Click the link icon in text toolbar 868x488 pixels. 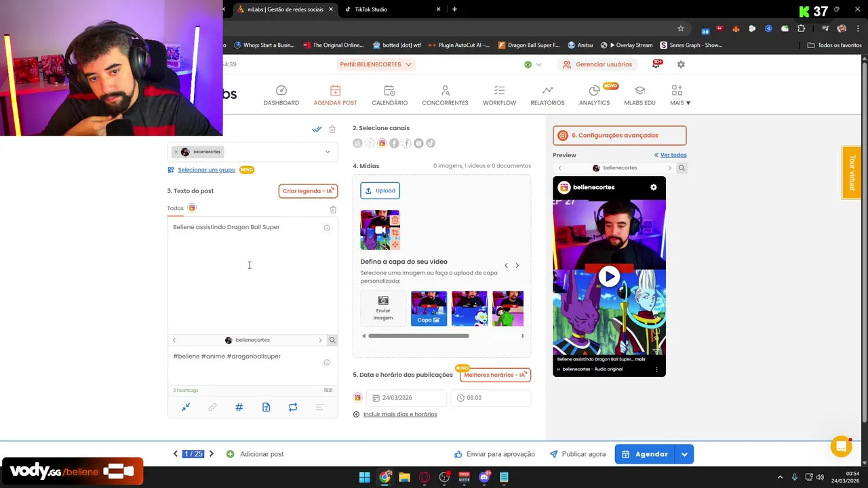click(x=212, y=407)
